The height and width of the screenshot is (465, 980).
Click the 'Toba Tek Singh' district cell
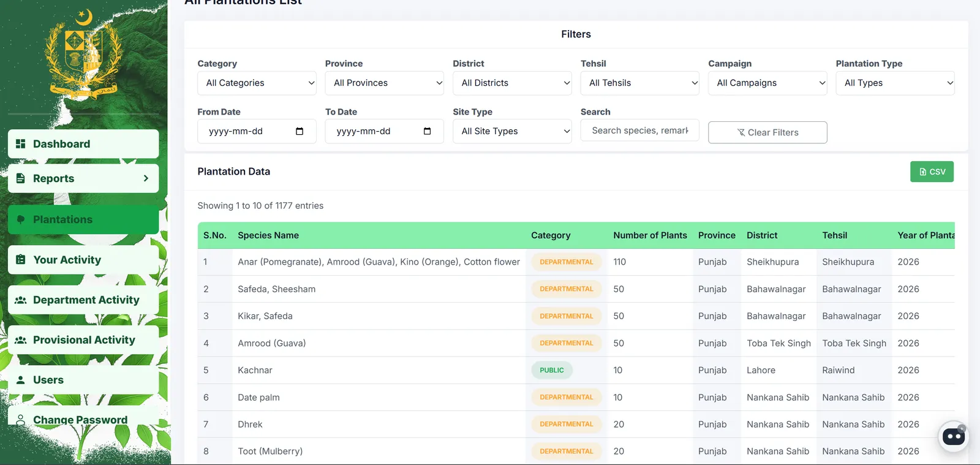778,343
